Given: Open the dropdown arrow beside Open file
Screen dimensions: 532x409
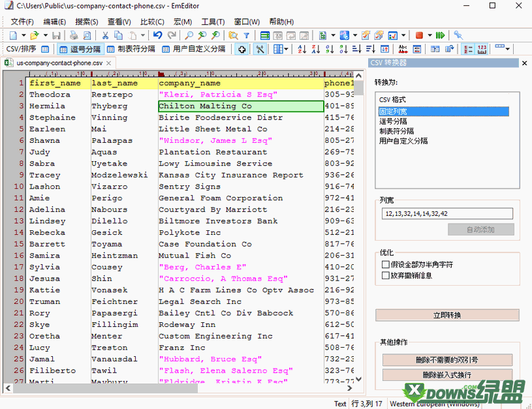Looking at the screenshot, I should [45, 35].
